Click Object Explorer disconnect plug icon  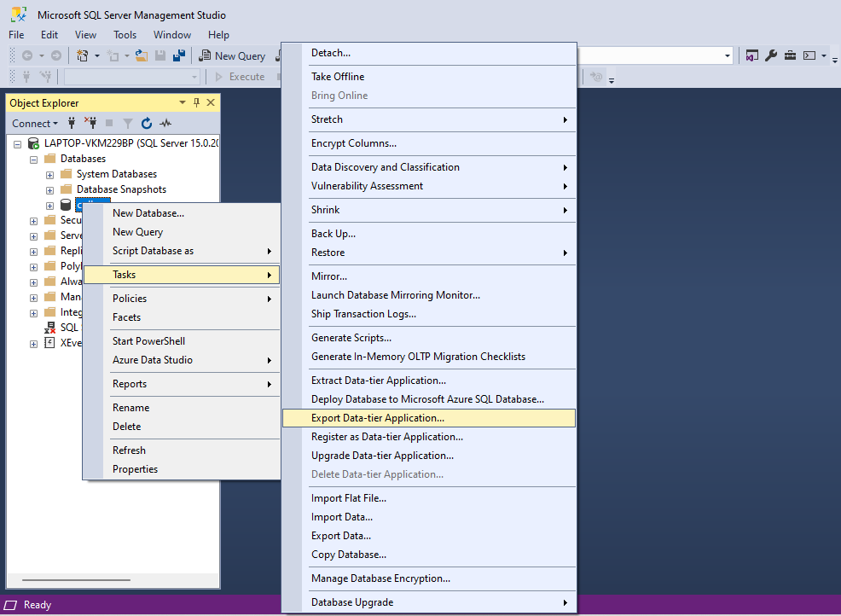(x=90, y=124)
